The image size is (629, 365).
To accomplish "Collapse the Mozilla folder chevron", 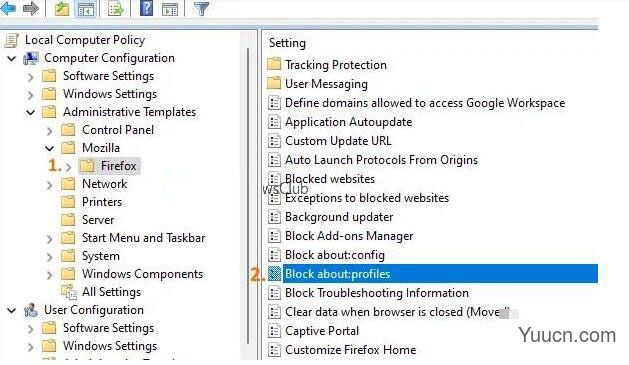I will coord(49,148).
